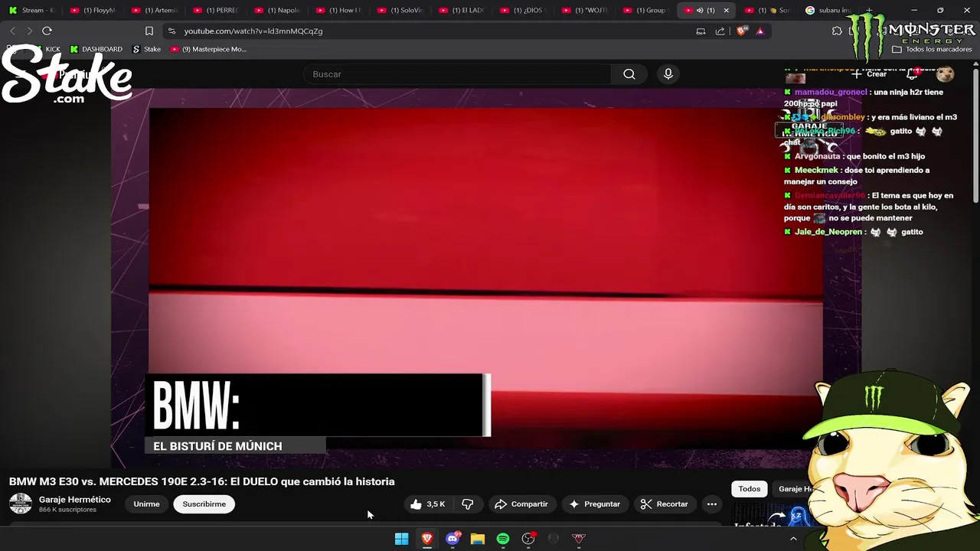
Task: Switch to the FloyyM browser tab
Action: click(93, 11)
